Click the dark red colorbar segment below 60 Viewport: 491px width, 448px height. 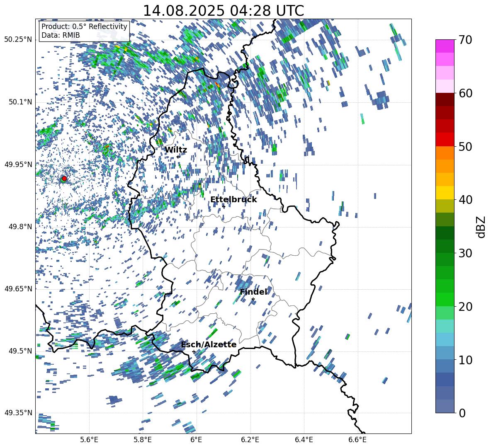click(x=445, y=99)
